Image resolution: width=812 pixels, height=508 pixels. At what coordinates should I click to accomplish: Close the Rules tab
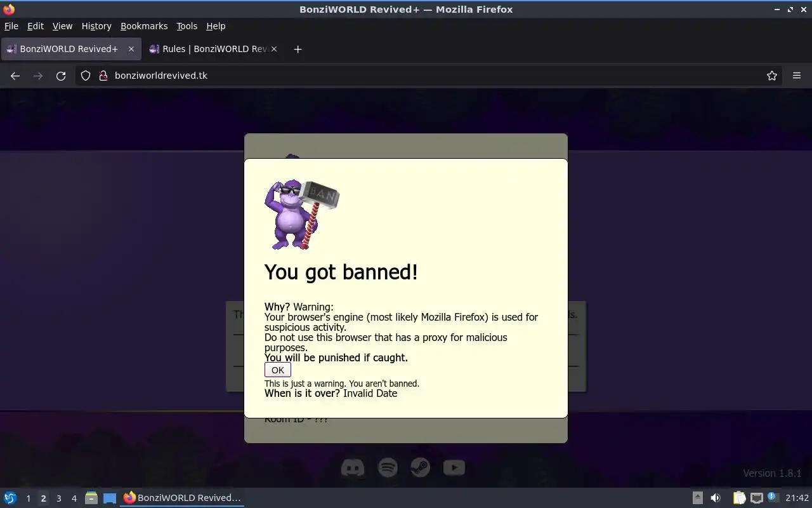(274, 49)
